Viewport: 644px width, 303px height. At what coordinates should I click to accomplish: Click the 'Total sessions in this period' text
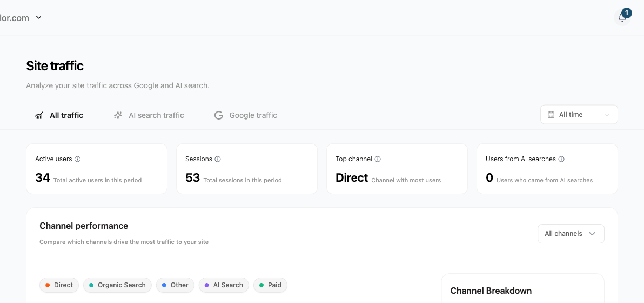tap(243, 180)
